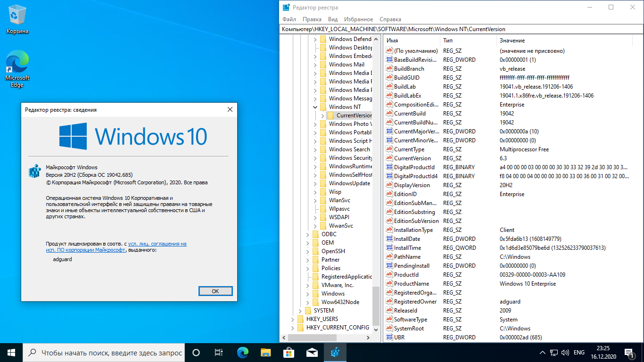Select the WlanSvc tree item
Screen dimensions: 644x362
pos(339,200)
